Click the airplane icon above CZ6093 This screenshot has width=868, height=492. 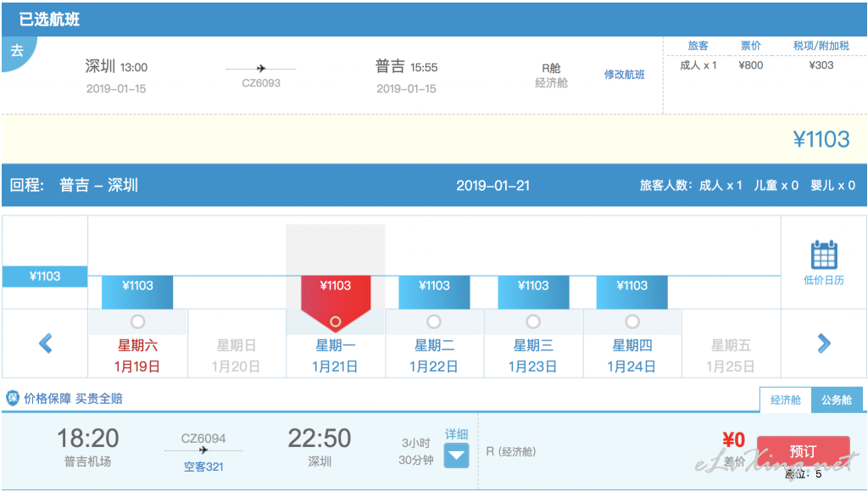click(x=261, y=69)
